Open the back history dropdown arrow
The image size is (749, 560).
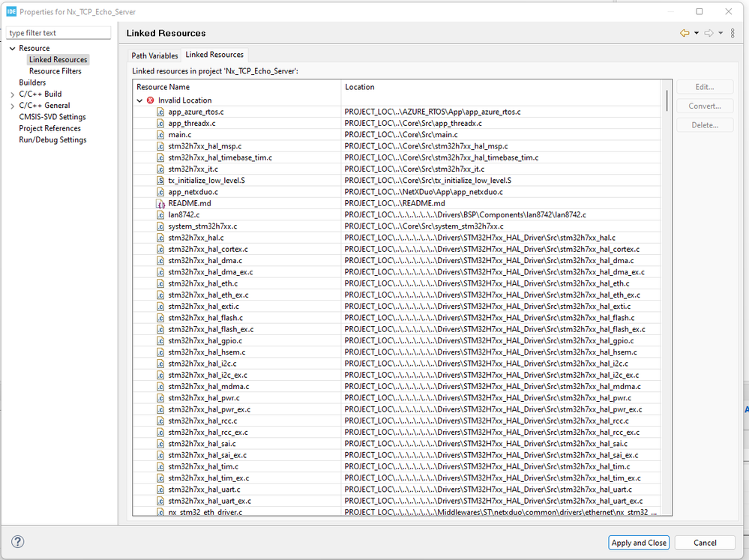pos(697,33)
